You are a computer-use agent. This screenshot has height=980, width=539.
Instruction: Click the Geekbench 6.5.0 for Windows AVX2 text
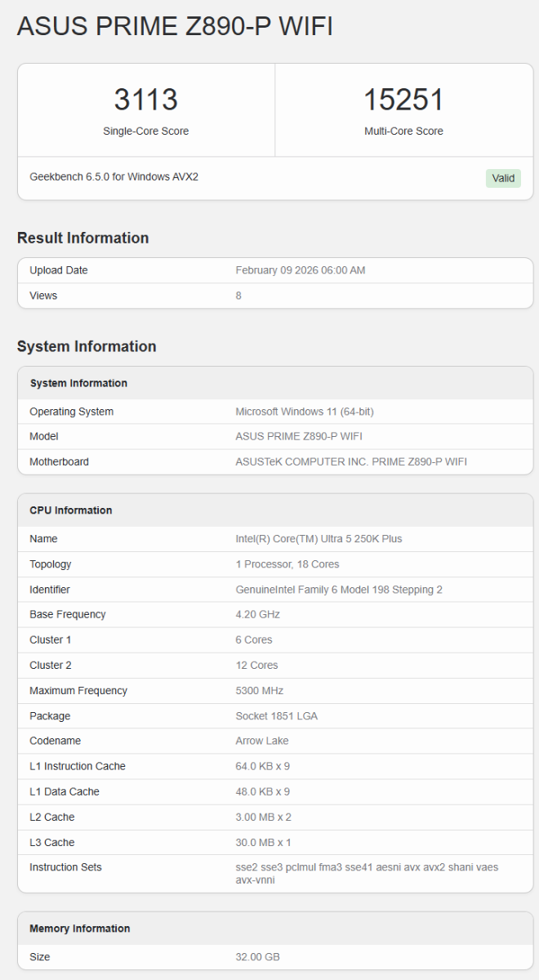coord(114,176)
